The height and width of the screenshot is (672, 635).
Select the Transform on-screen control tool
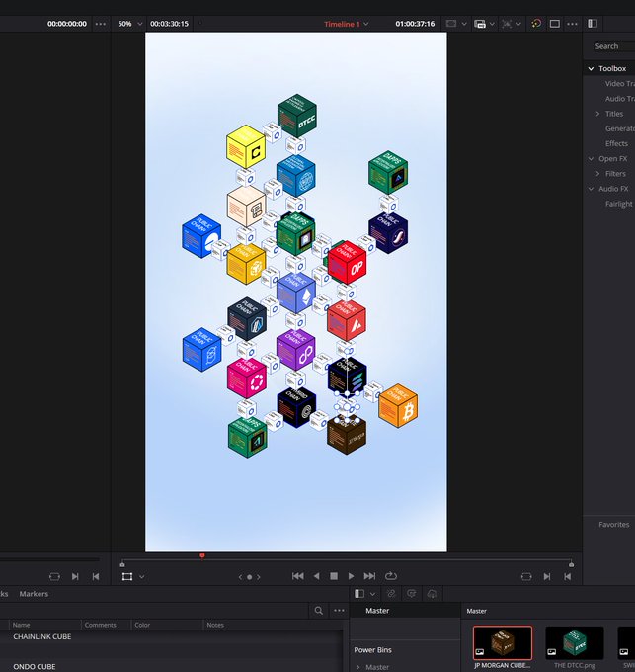(x=127, y=576)
